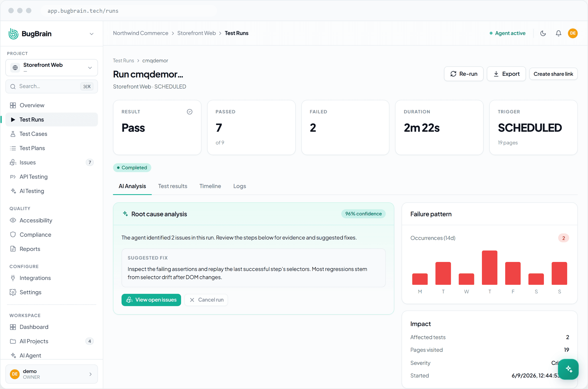Image resolution: width=588 pixels, height=389 pixels.
Task: Switch to the Logs tab
Action: coord(240,186)
